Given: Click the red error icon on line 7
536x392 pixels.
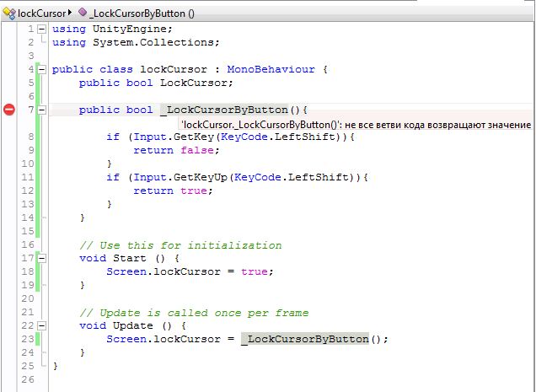Looking at the screenshot, I should (x=9, y=110).
